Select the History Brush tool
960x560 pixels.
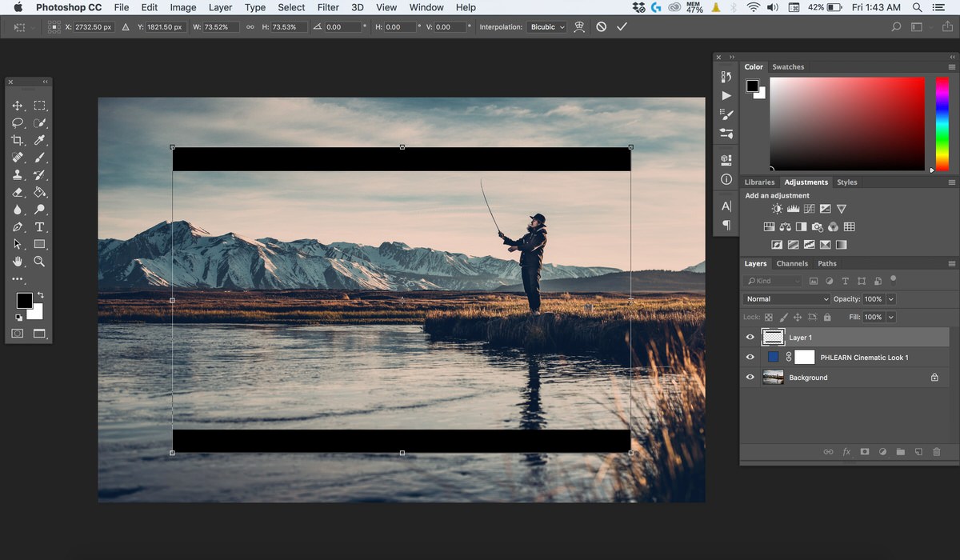point(39,175)
